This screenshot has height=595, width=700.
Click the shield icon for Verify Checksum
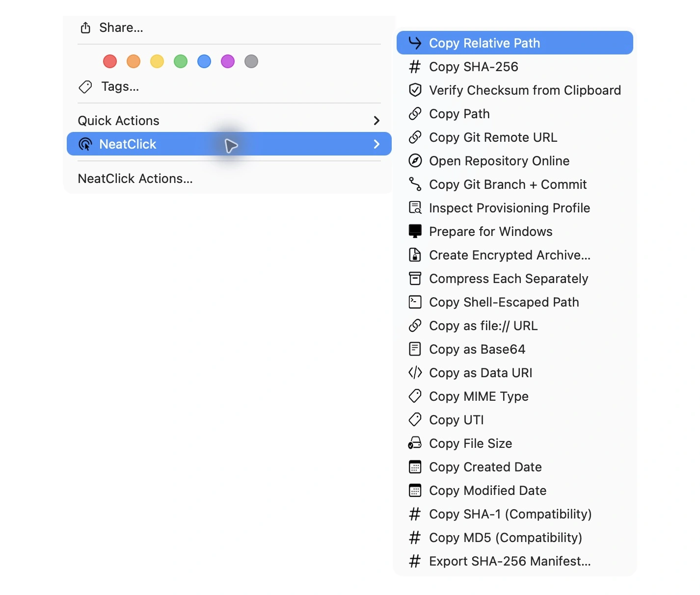[x=415, y=90]
